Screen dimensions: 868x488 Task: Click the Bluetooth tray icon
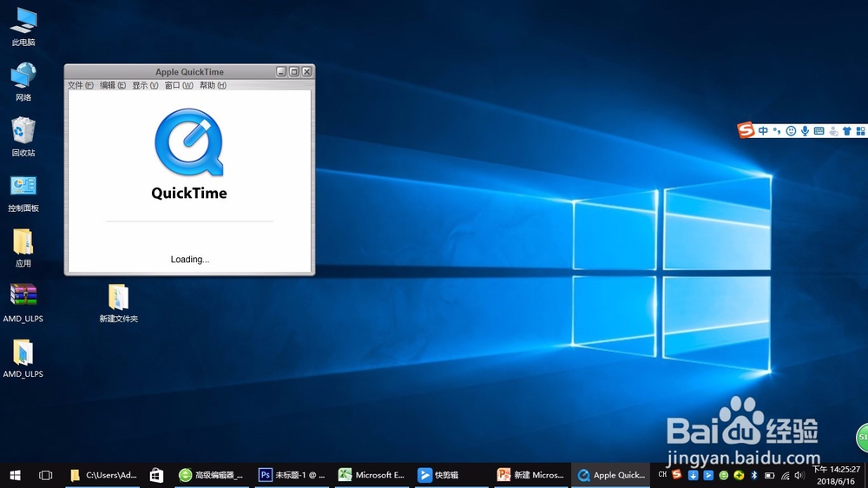pyautogui.click(x=753, y=475)
